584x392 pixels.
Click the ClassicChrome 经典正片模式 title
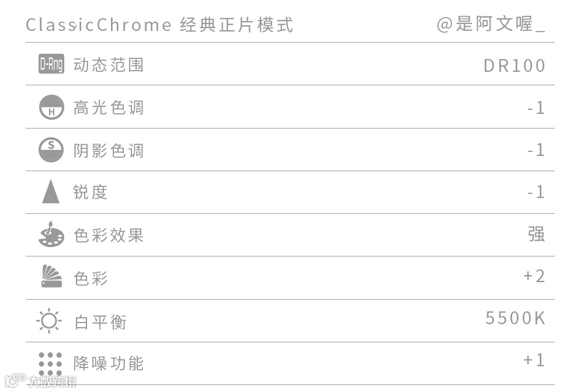159,25
